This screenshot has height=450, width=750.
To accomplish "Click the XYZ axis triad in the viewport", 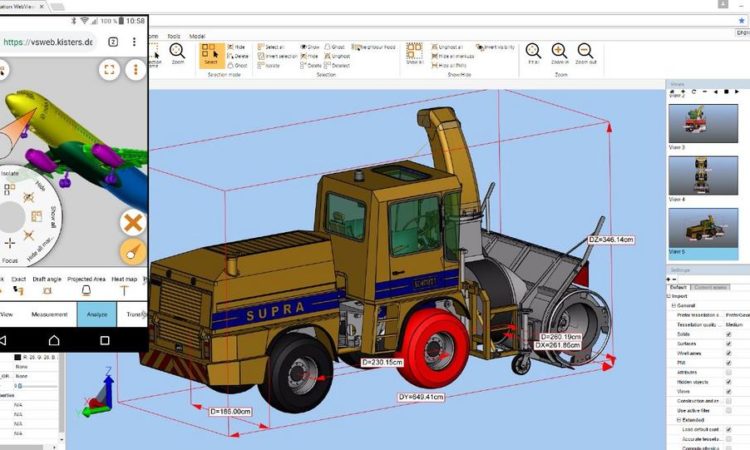I will coord(99,392).
